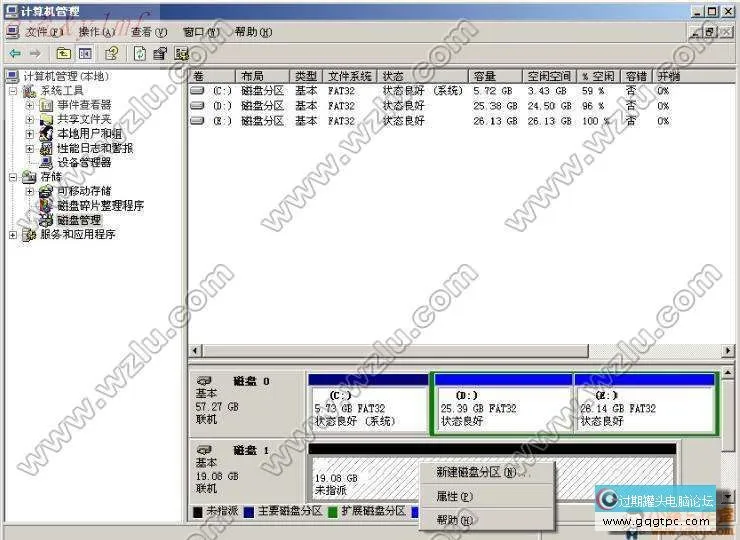This screenshot has width=740, height=540.
Task: Sort by the 空闲空间 column header
Action: pos(549,76)
